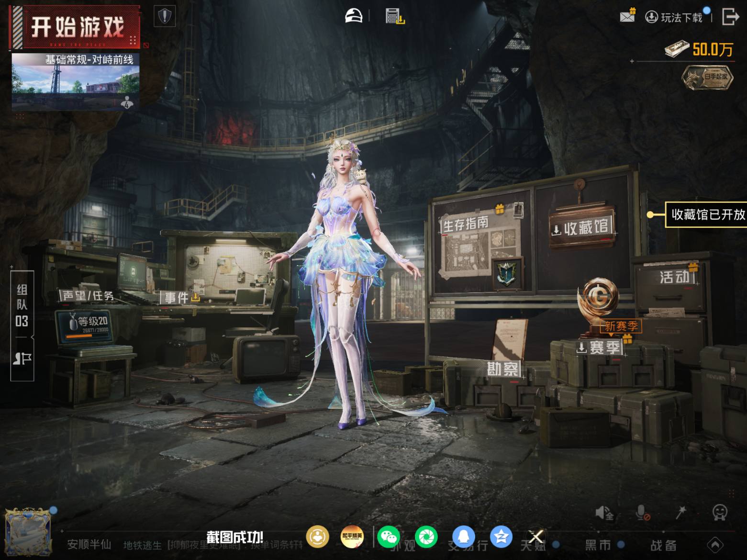
Task: Open the 收藏馆 collection sign
Action: [582, 227]
